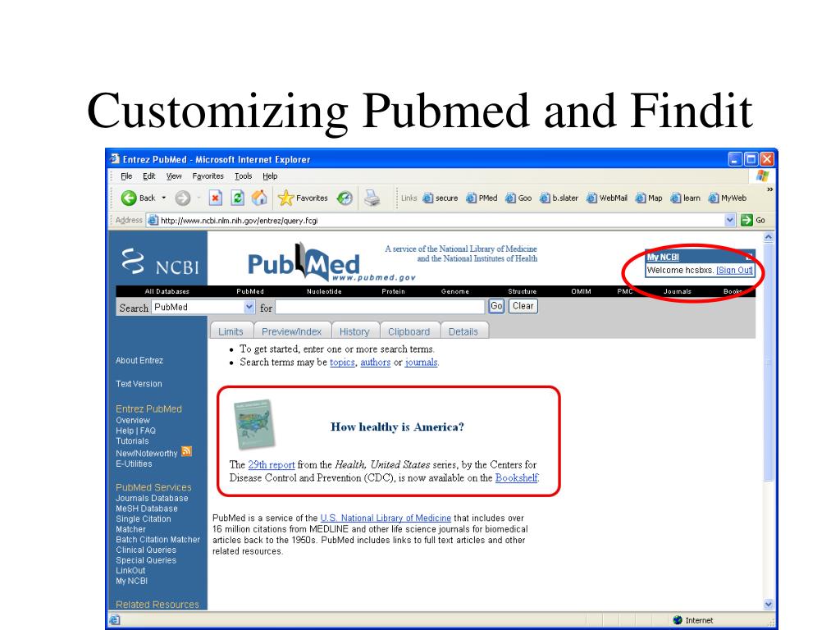Refresh the page with the Refresh icon
This screenshot has width=840, height=630.
pyautogui.click(x=237, y=199)
